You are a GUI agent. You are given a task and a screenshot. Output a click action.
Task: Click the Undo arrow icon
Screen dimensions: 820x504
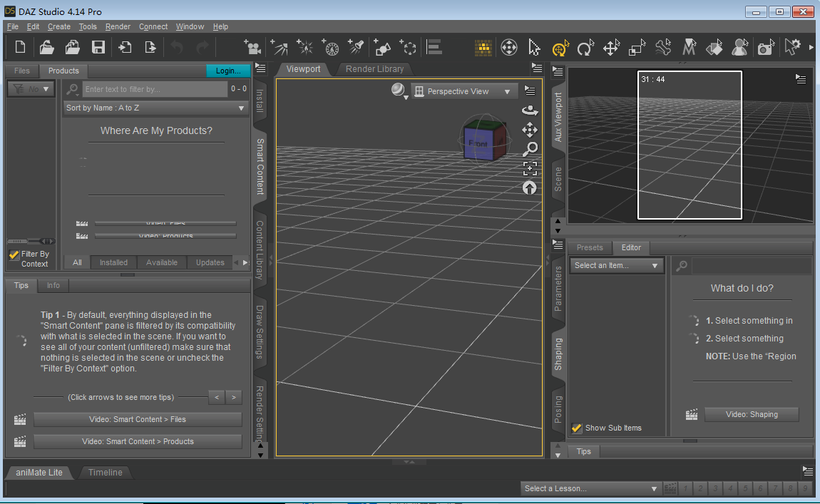[178, 48]
